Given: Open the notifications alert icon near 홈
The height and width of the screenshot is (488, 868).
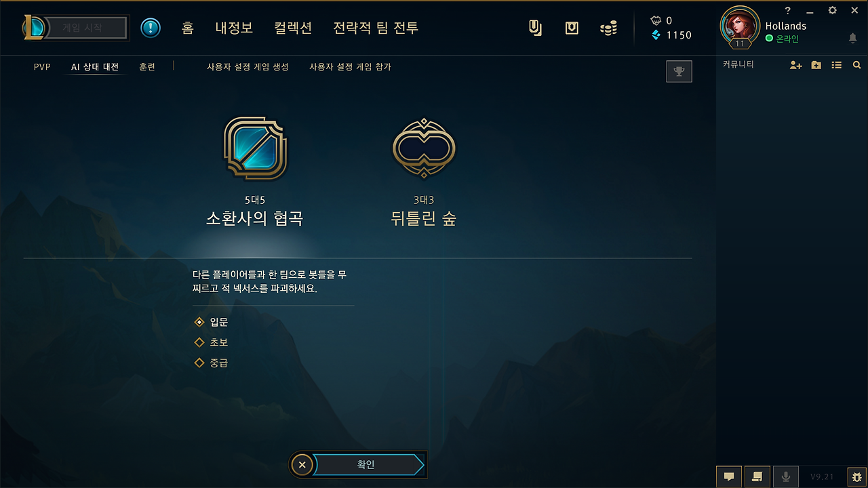Looking at the screenshot, I should [151, 28].
